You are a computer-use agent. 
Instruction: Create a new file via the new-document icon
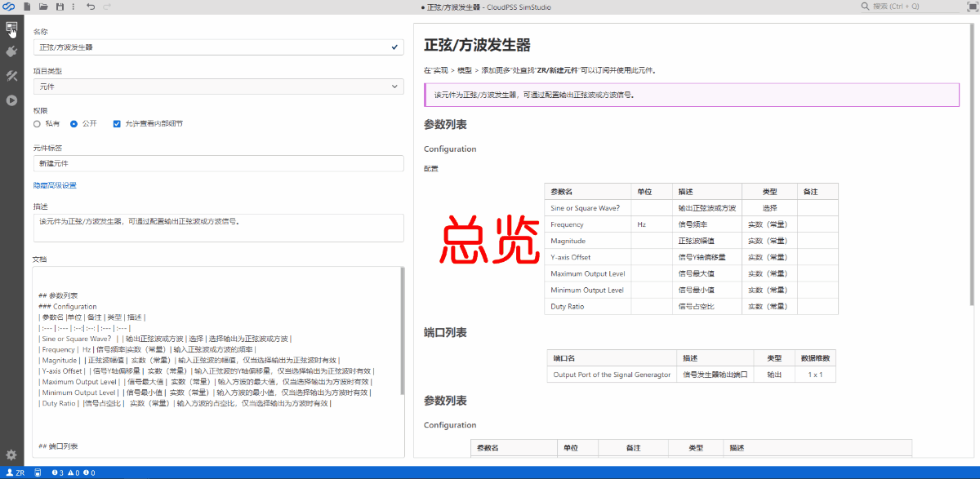27,7
